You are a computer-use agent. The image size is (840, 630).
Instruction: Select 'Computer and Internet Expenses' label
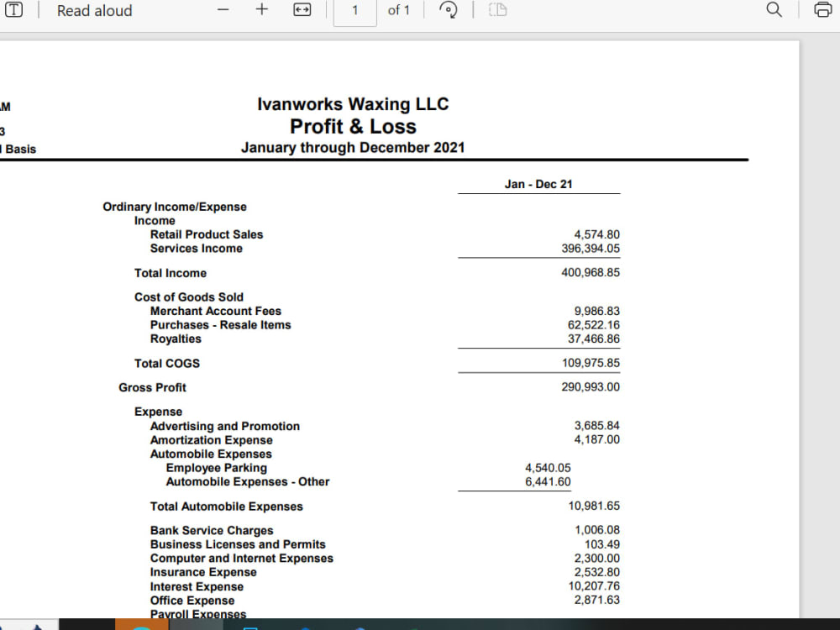pos(242,559)
